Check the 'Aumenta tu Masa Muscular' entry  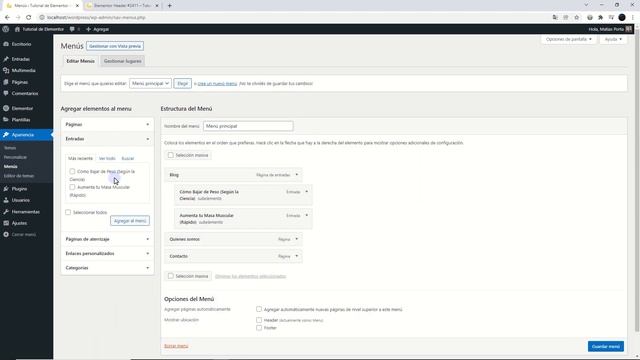[72, 187]
